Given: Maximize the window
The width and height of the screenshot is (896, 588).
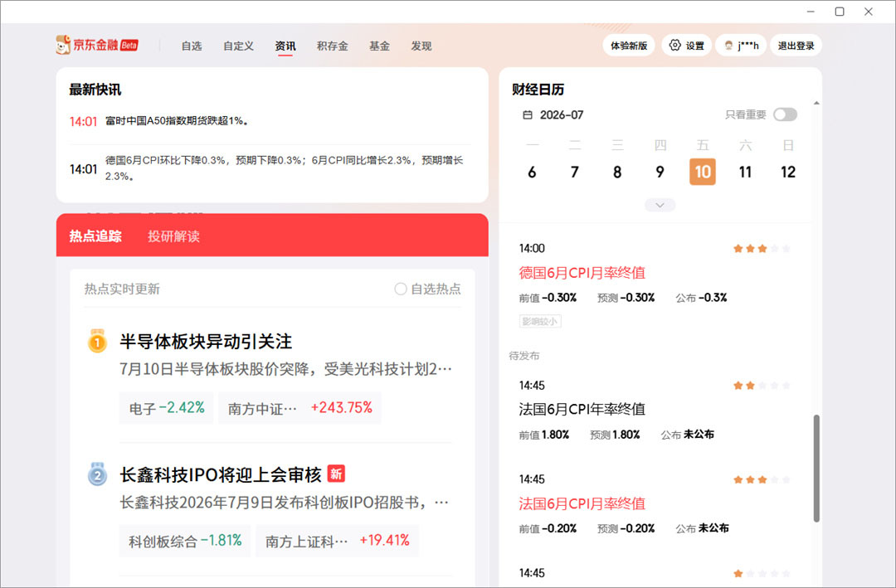Looking at the screenshot, I should coord(840,12).
